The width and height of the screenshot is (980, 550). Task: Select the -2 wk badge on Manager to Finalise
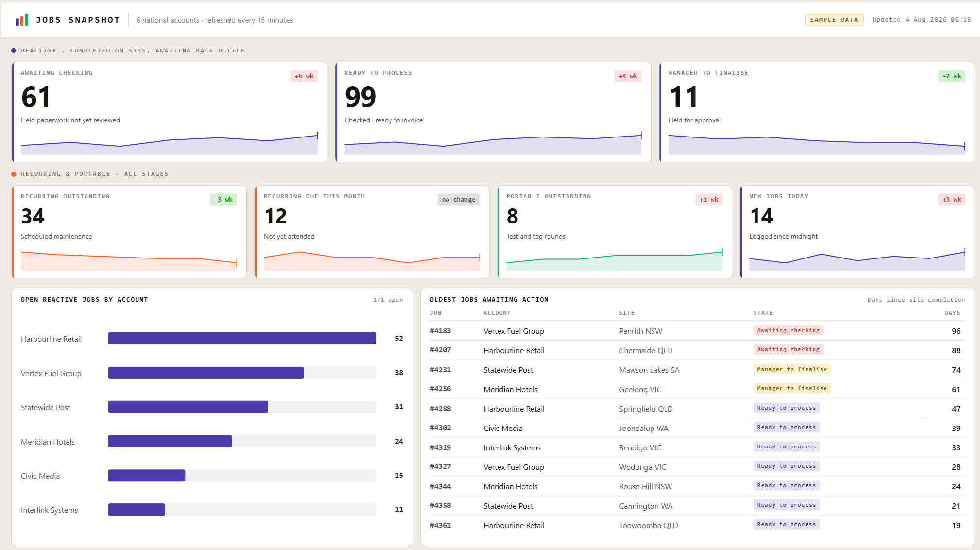pos(951,76)
